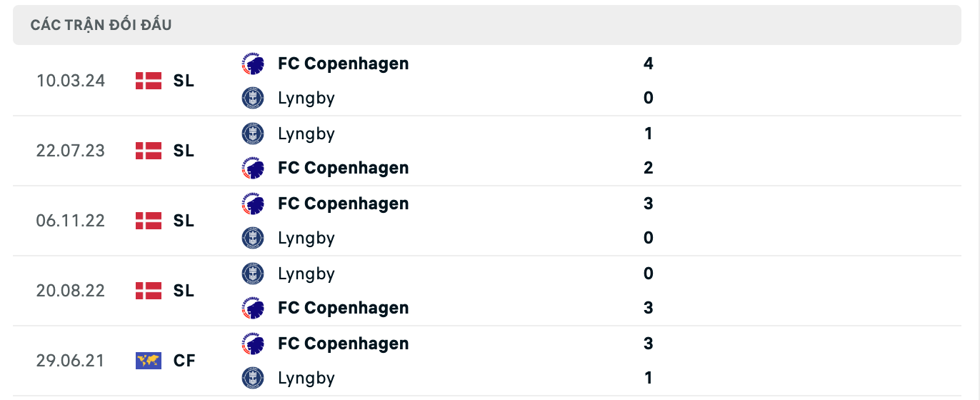Click Denmark flag beside 22.07.23 date
Image resolution: width=980 pixels, height=400 pixels.
pyautogui.click(x=149, y=151)
